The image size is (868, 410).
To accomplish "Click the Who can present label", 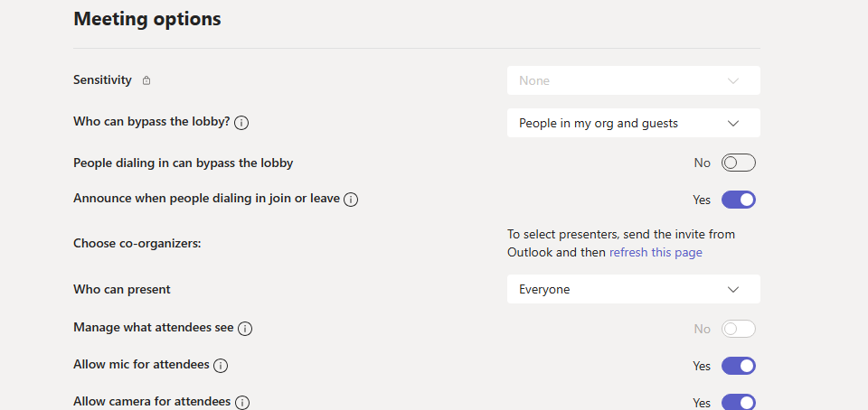I will 122,289.
